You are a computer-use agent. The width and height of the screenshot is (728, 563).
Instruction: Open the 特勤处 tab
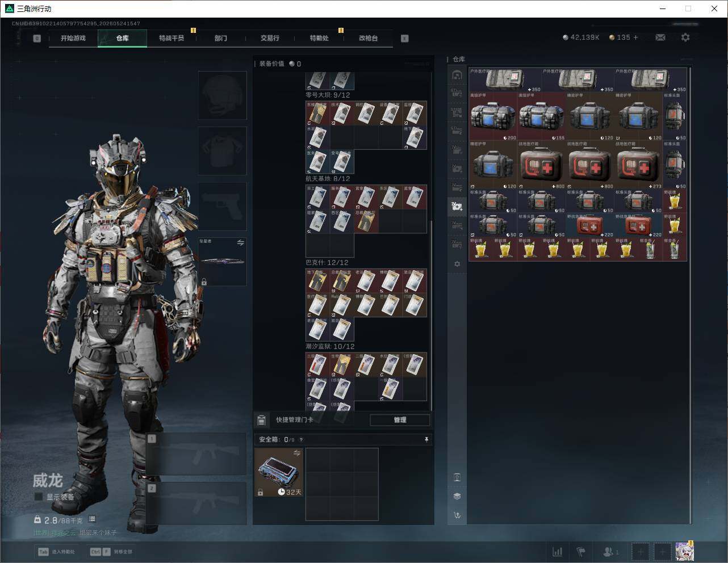319,38
